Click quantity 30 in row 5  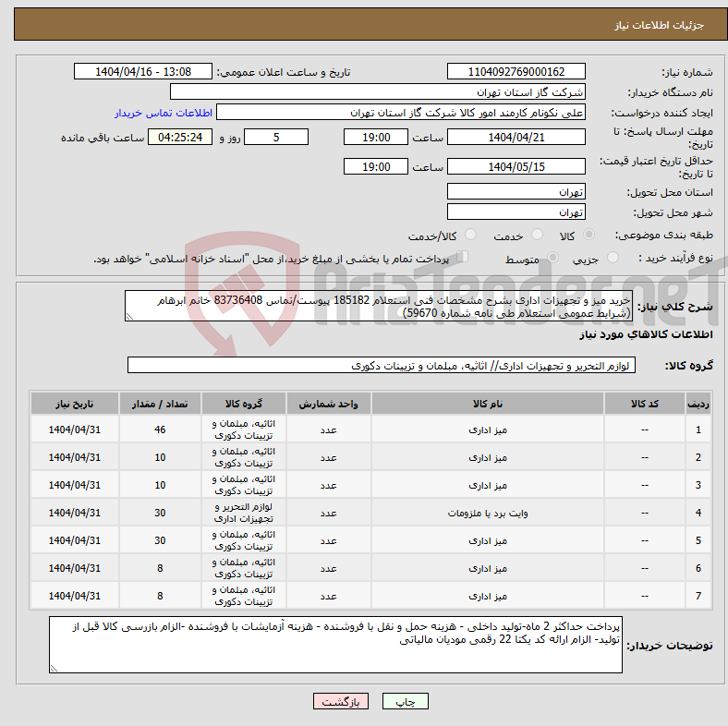point(160,540)
